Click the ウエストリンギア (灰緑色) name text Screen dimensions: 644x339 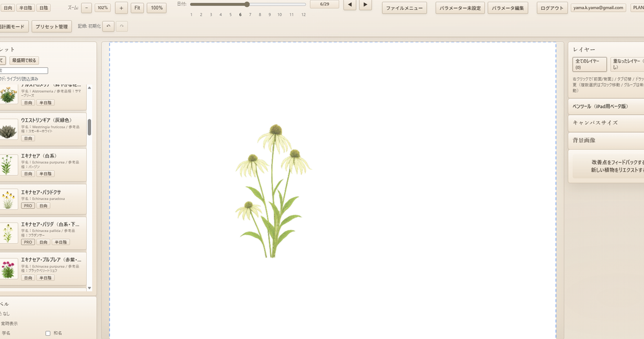pyautogui.click(x=46, y=120)
